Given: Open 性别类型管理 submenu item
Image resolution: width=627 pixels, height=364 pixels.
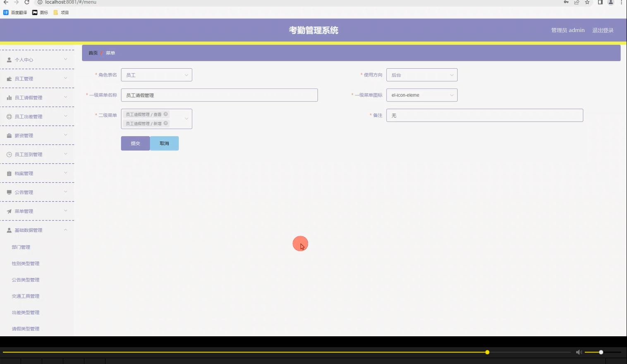Looking at the screenshot, I should pos(26,263).
